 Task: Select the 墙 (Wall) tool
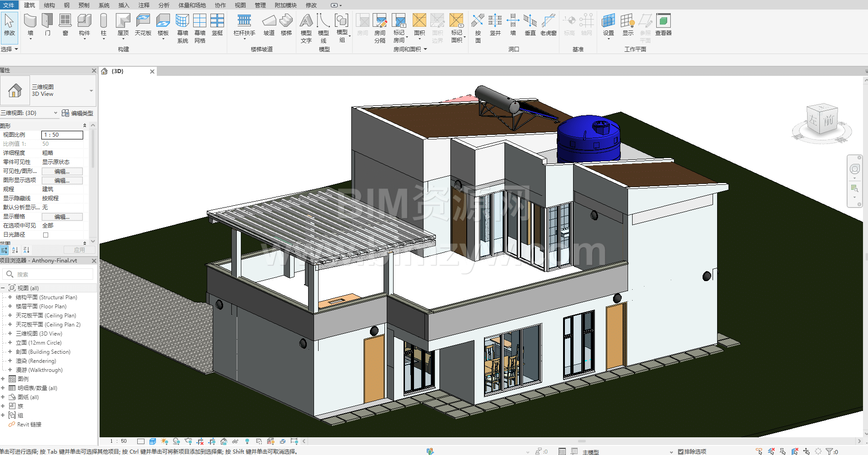[x=30, y=25]
